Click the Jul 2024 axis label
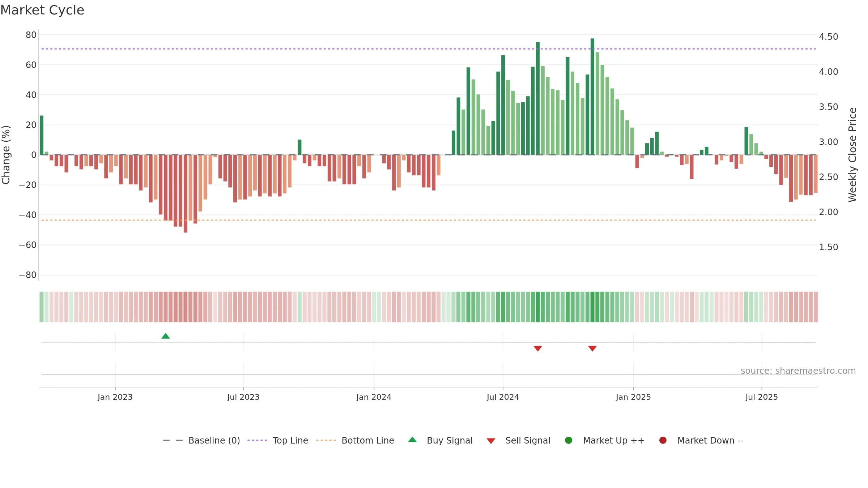The image size is (868, 488). pos(503,397)
